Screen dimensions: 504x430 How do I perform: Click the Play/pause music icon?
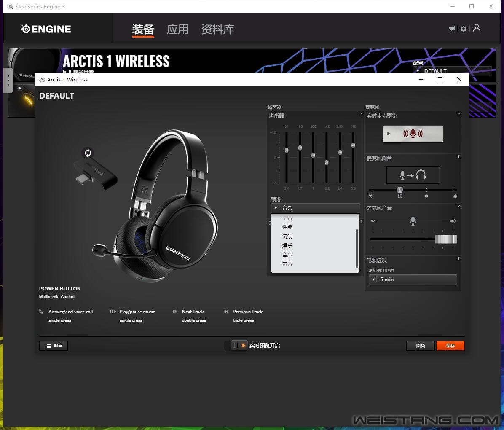coord(113,311)
